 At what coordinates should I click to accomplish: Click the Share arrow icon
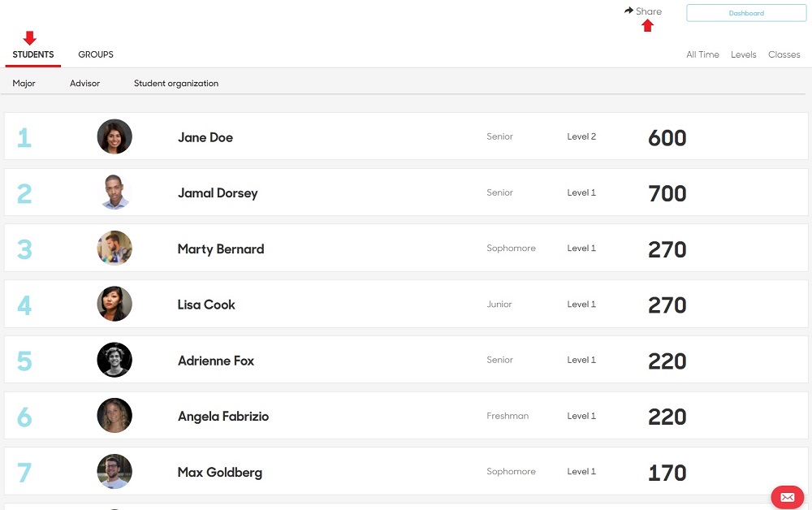[x=628, y=11]
